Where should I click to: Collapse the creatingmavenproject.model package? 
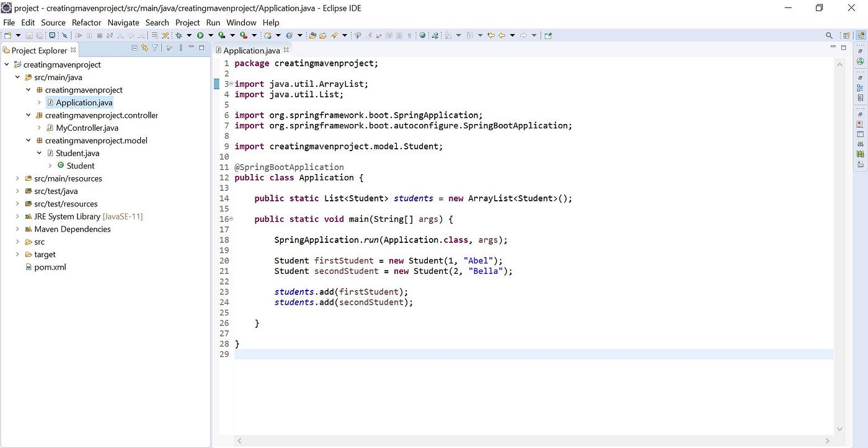coord(29,141)
